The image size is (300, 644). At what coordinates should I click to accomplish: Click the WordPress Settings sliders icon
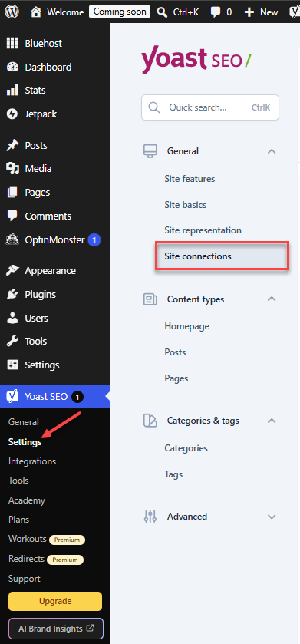tap(13, 365)
